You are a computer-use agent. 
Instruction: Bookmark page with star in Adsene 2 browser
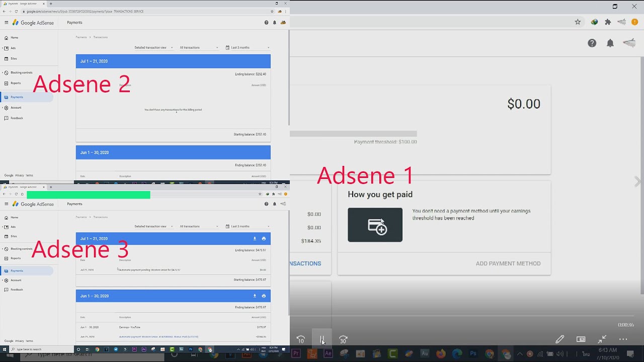pyautogui.click(x=272, y=11)
